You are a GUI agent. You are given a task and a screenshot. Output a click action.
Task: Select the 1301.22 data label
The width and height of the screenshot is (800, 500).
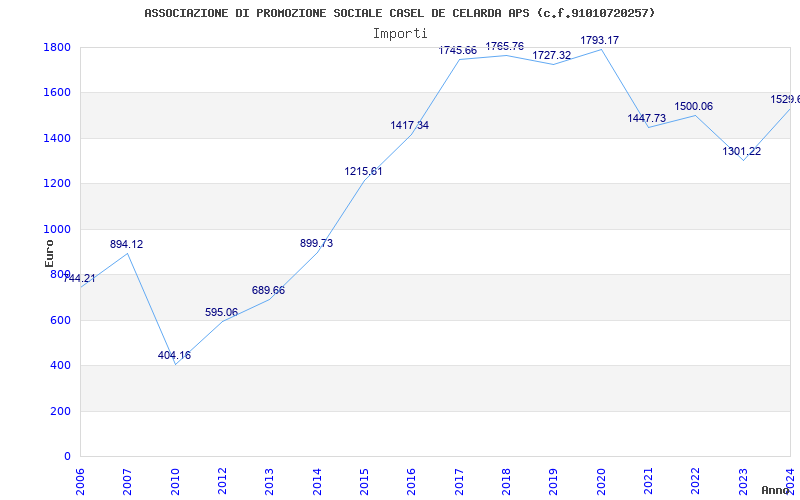[741, 152]
